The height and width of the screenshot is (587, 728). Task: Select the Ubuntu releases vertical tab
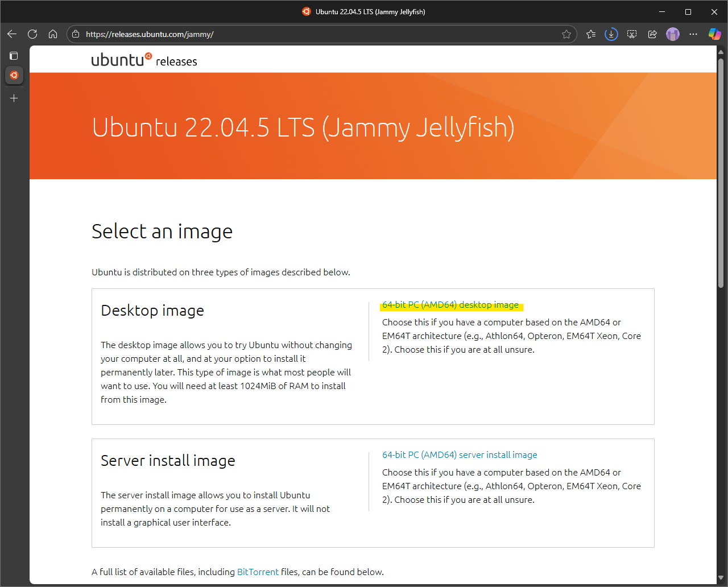pyautogui.click(x=14, y=75)
